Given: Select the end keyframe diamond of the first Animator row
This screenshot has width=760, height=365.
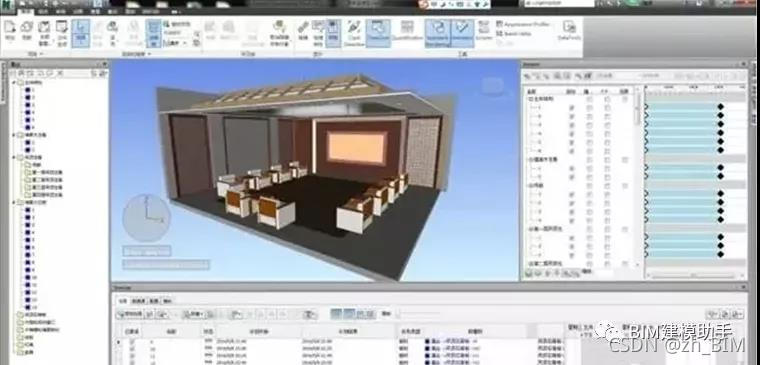Looking at the screenshot, I should click(720, 107).
